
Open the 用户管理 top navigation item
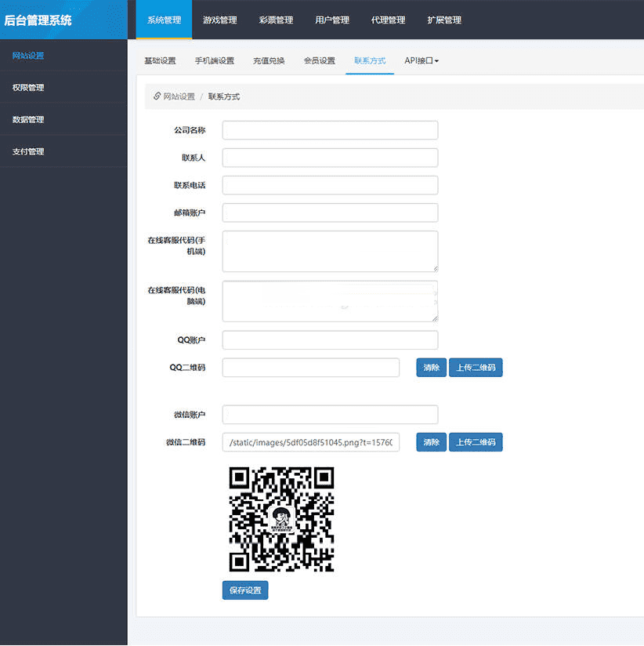332,20
